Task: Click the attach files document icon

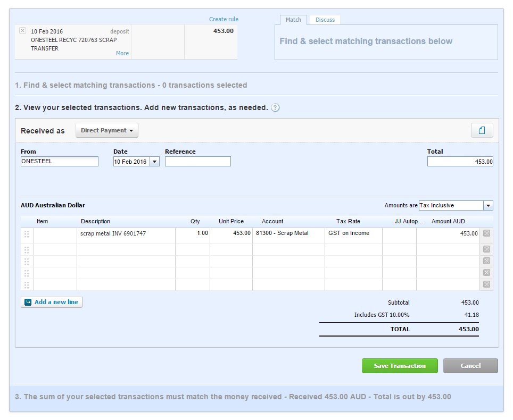Action: 482,130
